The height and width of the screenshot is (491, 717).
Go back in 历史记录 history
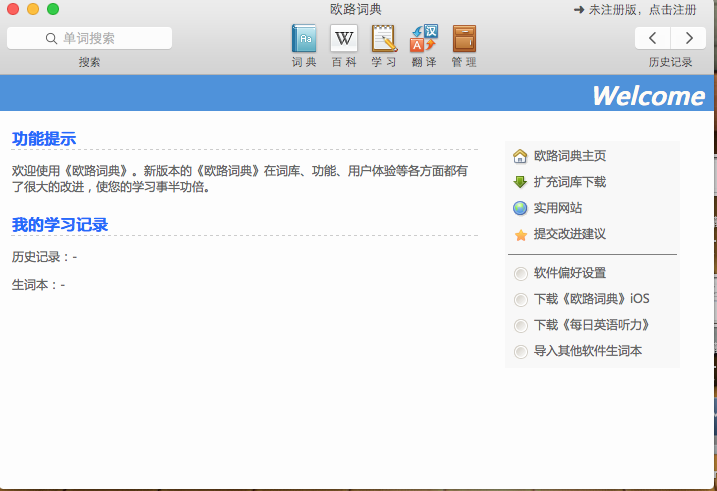tap(653, 38)
